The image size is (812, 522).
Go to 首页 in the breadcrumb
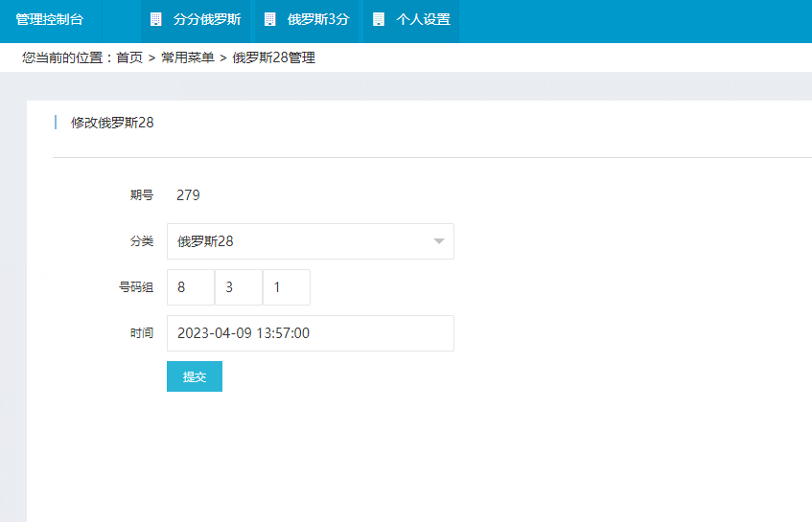[129, 57]
